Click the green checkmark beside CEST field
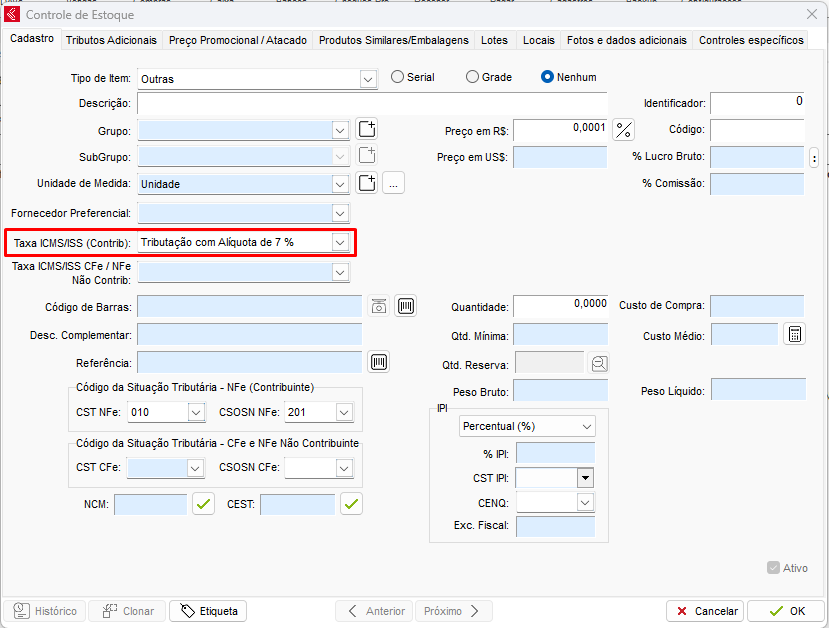 (351, 504)
